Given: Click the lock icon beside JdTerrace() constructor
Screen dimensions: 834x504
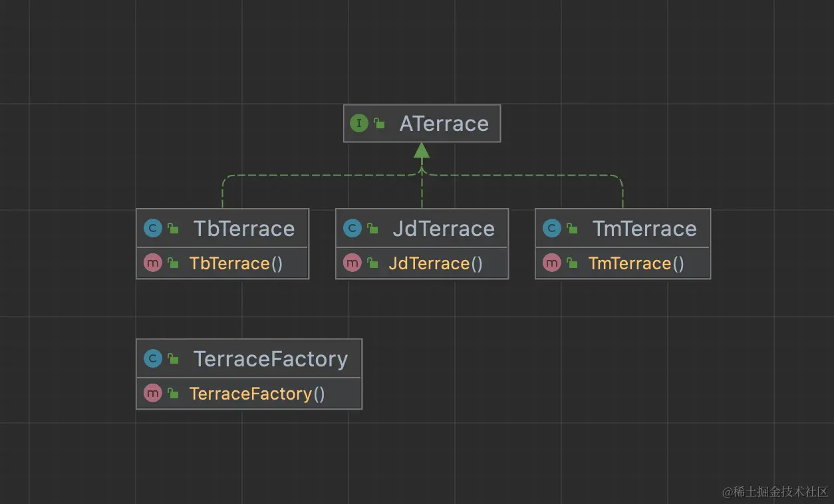Looking at the screenshot, I should coord(372,263).
